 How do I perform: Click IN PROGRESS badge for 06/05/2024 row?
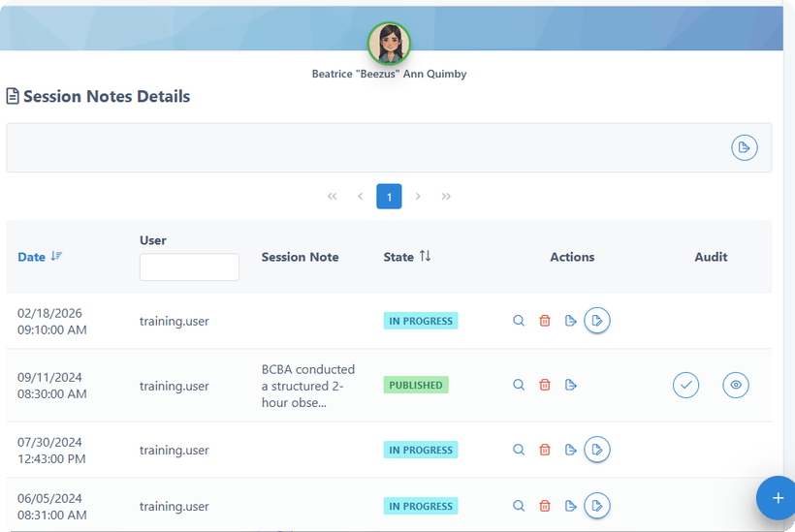tap(421, 506)
